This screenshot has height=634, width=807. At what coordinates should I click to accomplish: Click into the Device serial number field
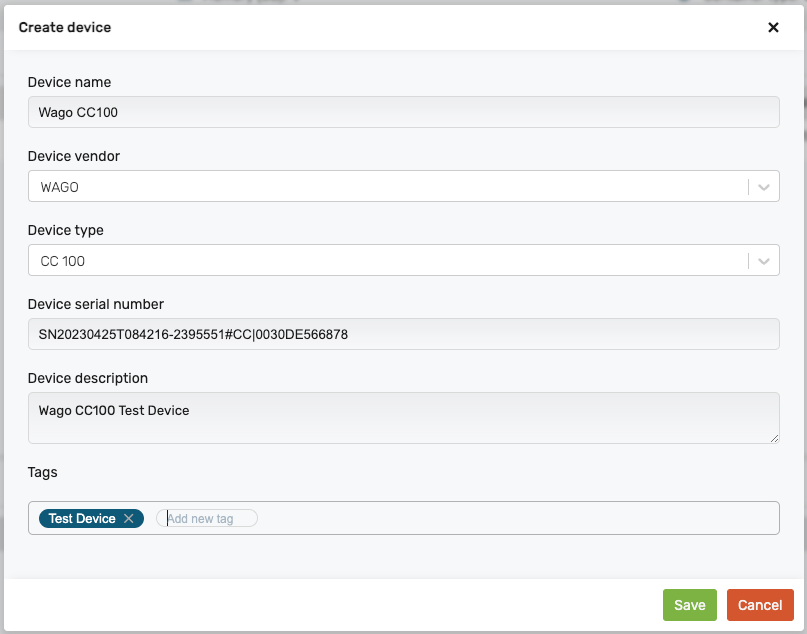pyautogui.click(x=403, y=334)
